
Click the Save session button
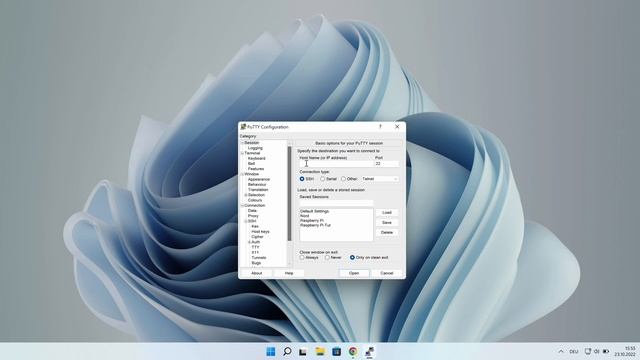click(x=387, y=222)
